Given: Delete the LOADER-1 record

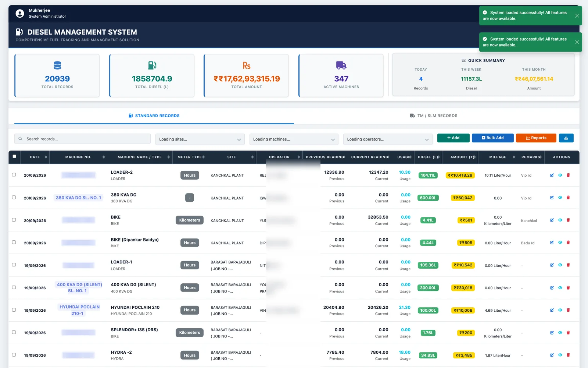Looking at the screenshot, I should click(568, 265).
